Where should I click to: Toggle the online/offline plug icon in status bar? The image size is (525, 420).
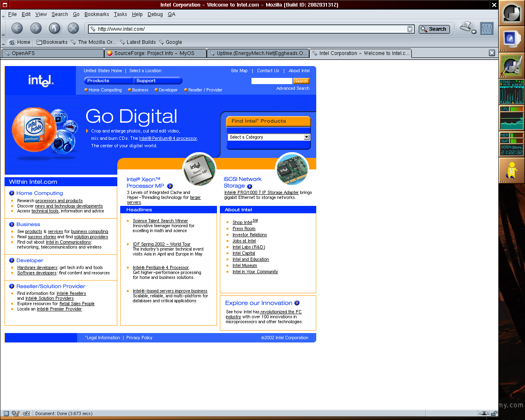click(484, 413)
